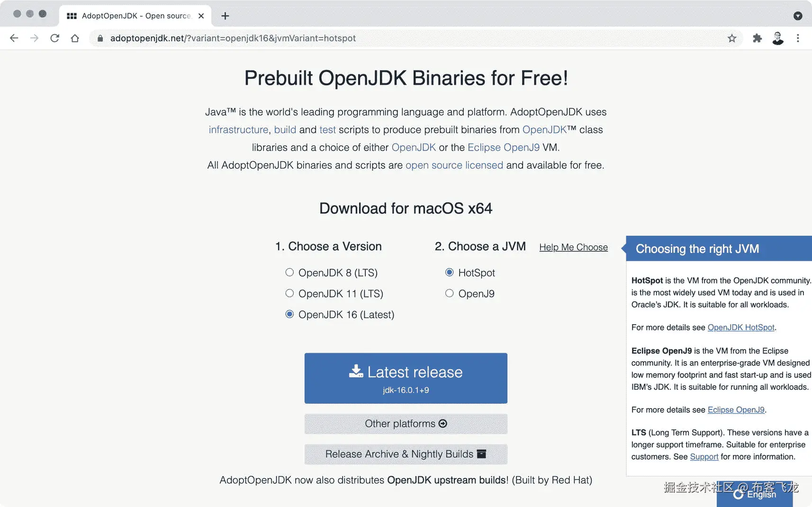The width and height of the screenshot is (812, 507).
Task: Open the browser extensions puzzle icon
Action: (x=757, y=38)
